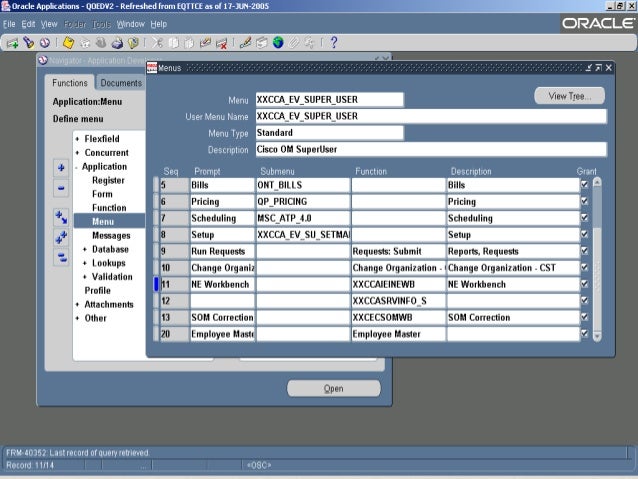Click the Next Step toolbar icon
Screen dimensions: 638x479
click(x=85, y=43)
